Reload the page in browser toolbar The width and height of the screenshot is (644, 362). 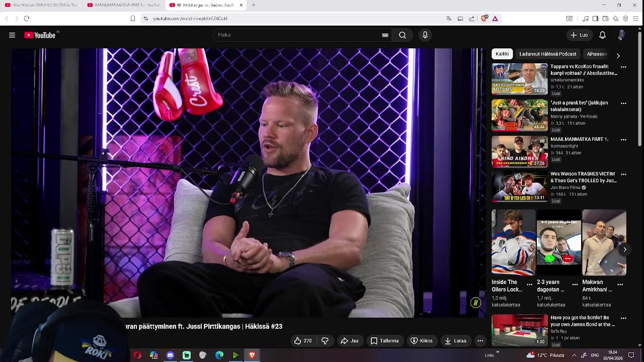(x=27, y=19)
